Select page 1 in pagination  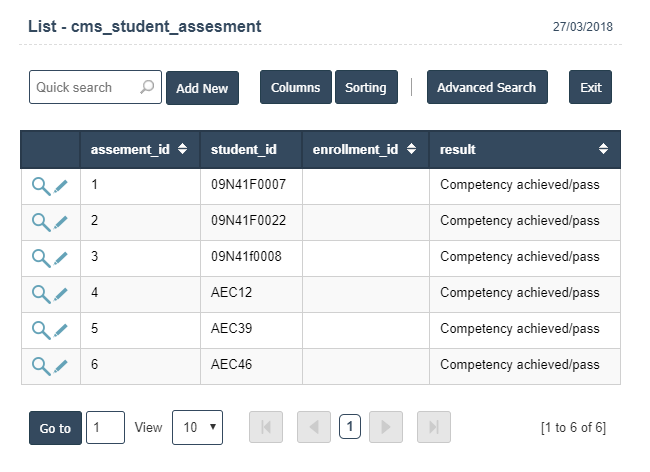[350, 426]
